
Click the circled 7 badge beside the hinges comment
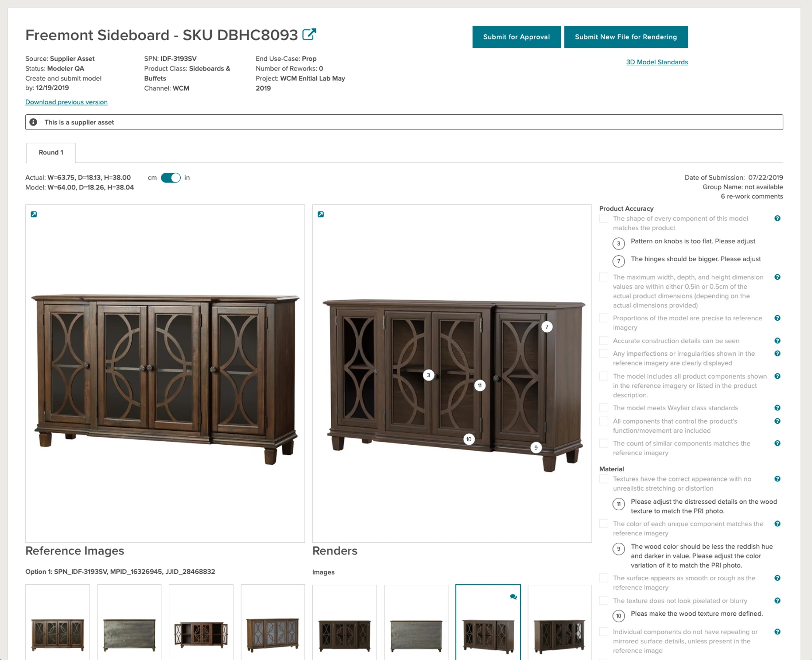(619, 261)
